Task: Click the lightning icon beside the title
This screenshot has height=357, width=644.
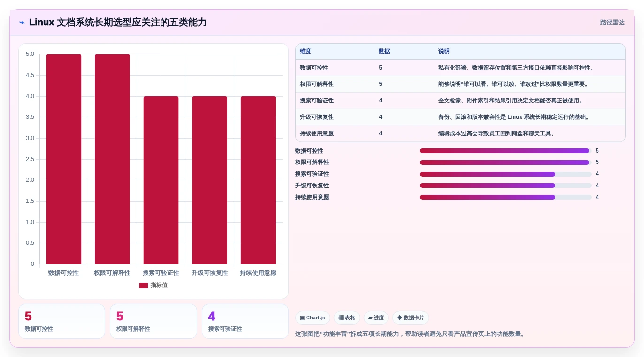Action: coord(22,23)
